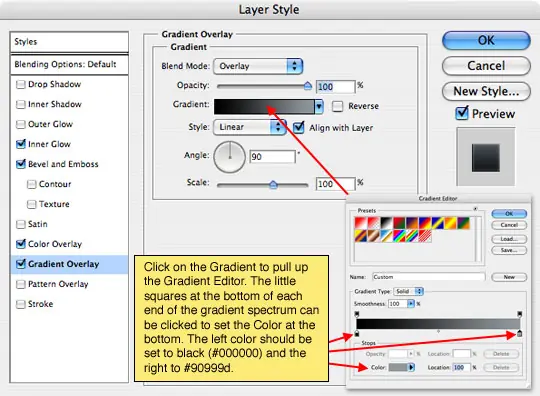Screen dimensions: 540x396
Task: Click the Angle value field
Action: [272, 157]
